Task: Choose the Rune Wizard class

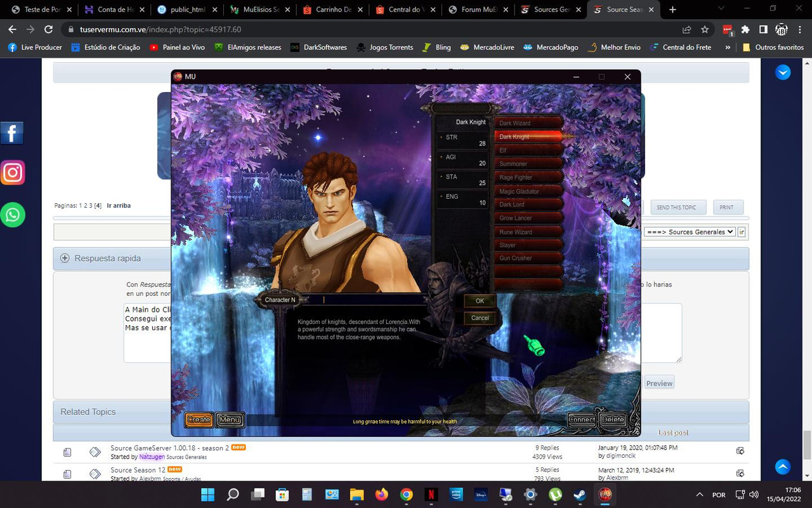Action: click(528, 232)
